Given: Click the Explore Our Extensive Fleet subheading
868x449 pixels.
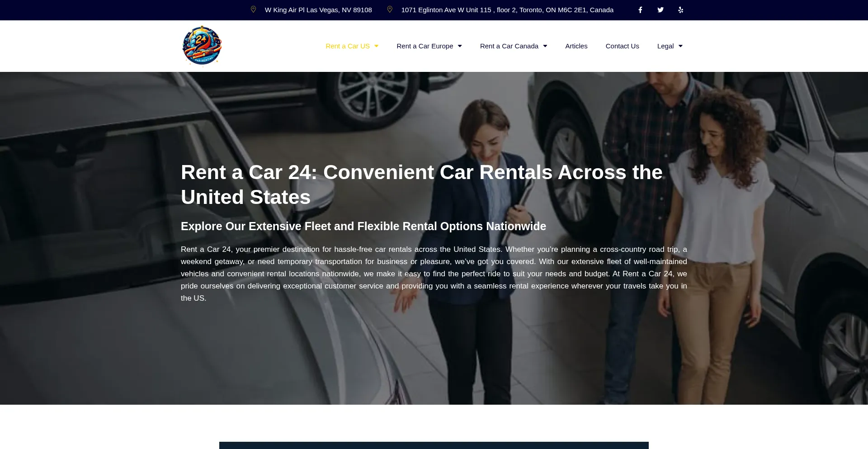Looking at the screenshot, I should pos(363,226).
